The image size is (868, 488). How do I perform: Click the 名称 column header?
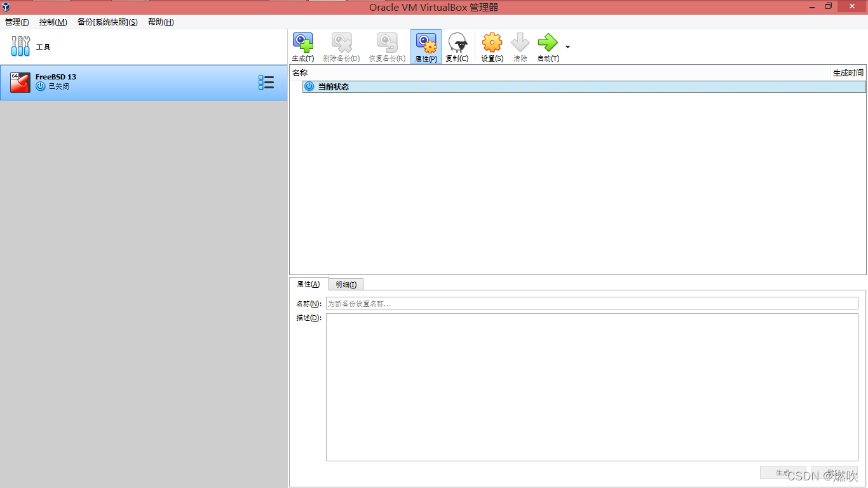pyautogui.click(x=300, y=73)
